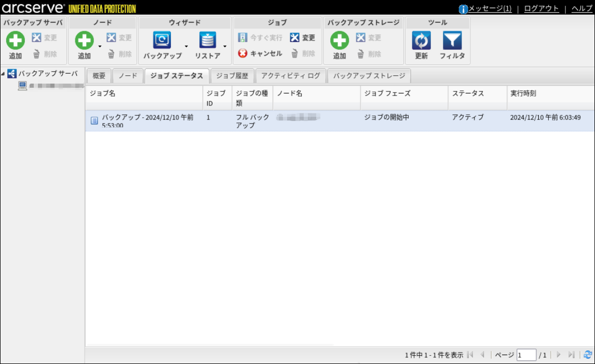This screenshot has height=364, width=595.
Task: Expand the Restore wizard dropdown arrow
Action: point(225,47)
